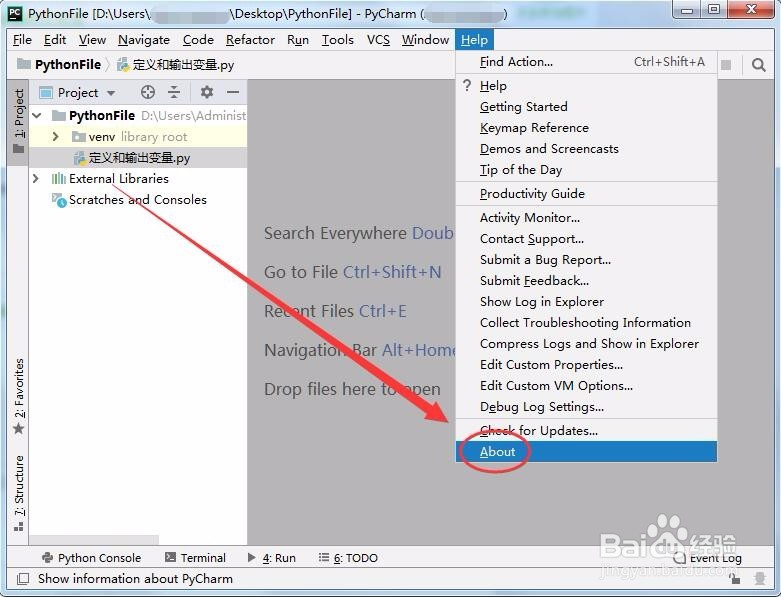Select 定义和输出变量.py in project tree
Screen dimensions: 781x597
(x=138, y=158)
